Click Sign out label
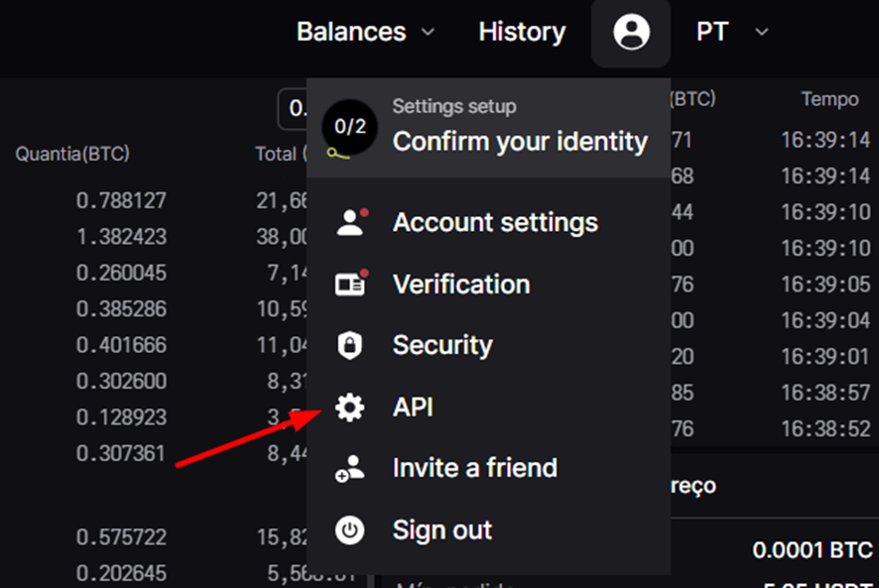The height and width of the screenshot is (588, 879). coord(442,530)
